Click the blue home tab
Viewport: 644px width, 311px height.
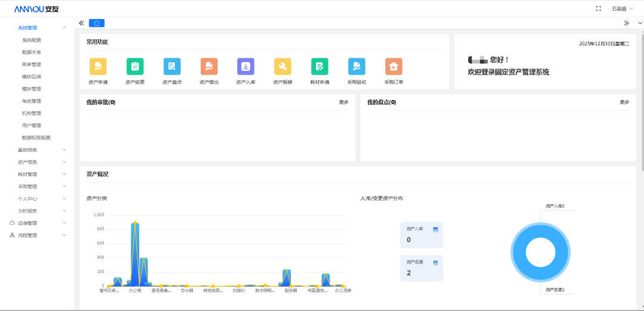pyautogui.click(x=97, y=23)
